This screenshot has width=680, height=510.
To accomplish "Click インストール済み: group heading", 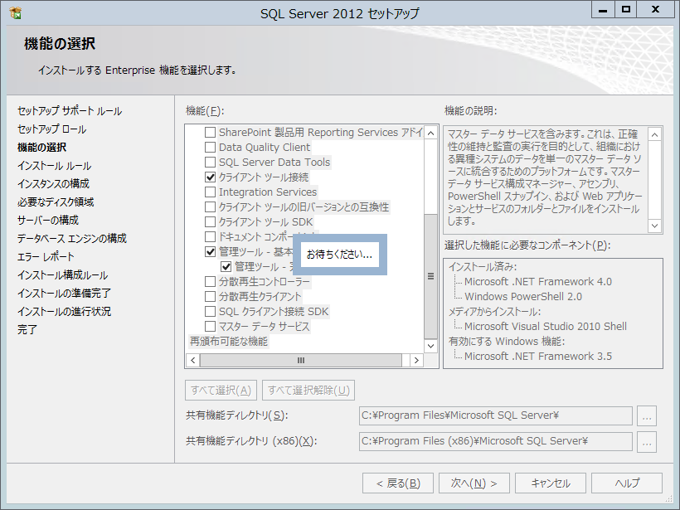I will pos(482,267).
